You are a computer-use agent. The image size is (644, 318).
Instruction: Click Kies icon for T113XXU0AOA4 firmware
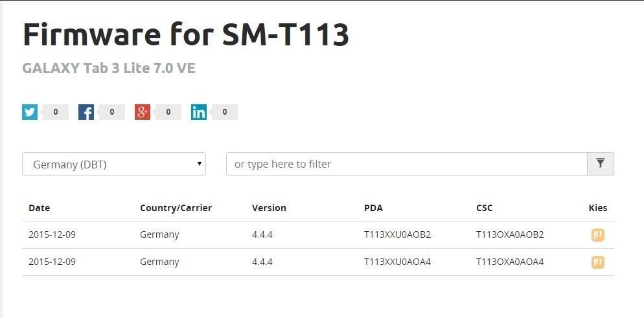click(597, 262)
